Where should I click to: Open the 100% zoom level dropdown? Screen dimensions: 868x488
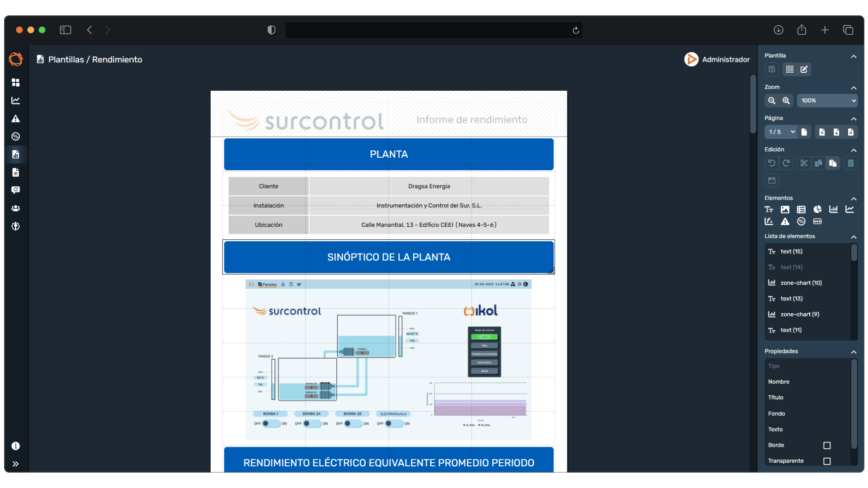tap(827, 101)
